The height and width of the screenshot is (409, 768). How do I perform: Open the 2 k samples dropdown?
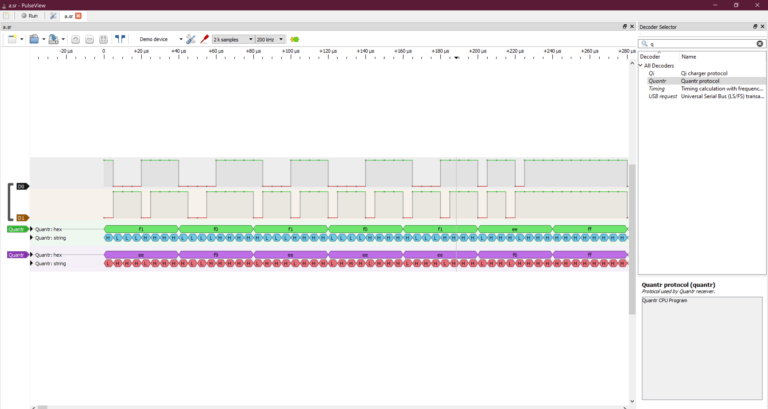click(x=233, y=39)
